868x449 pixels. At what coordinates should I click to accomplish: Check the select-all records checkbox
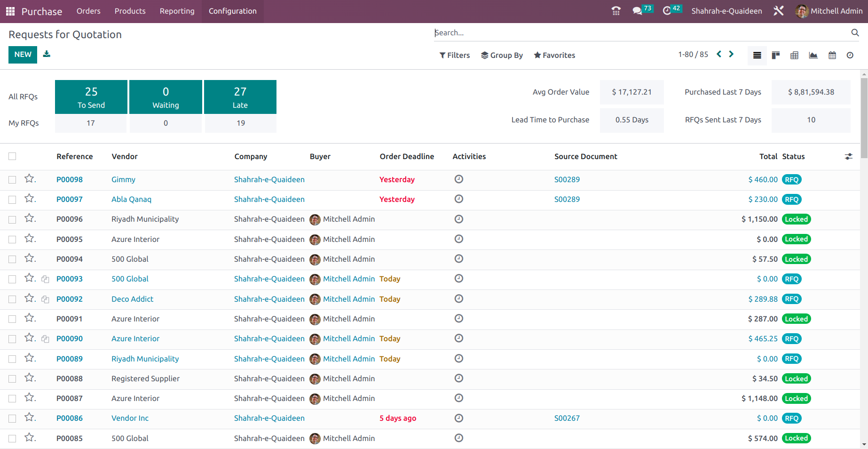[12, 156]
